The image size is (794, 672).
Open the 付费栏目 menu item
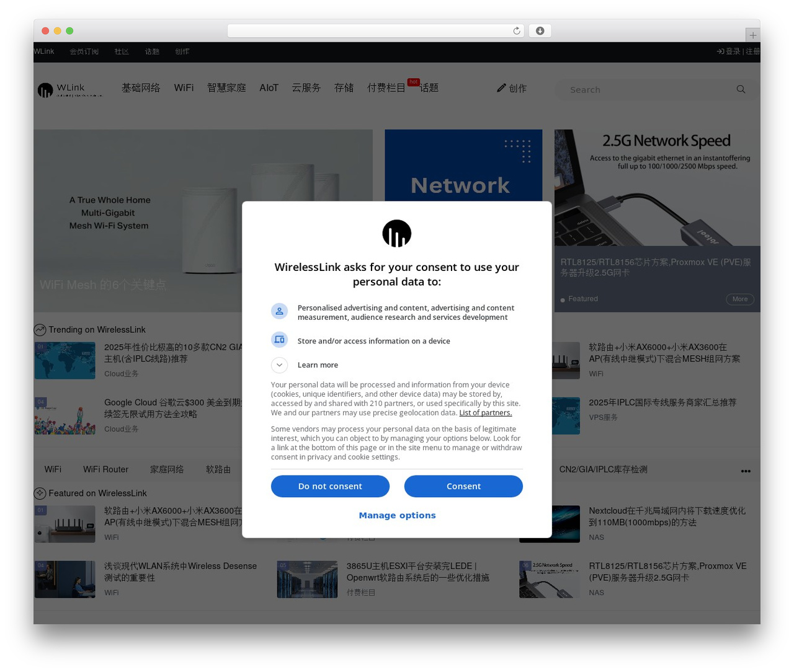click(386, 88)
